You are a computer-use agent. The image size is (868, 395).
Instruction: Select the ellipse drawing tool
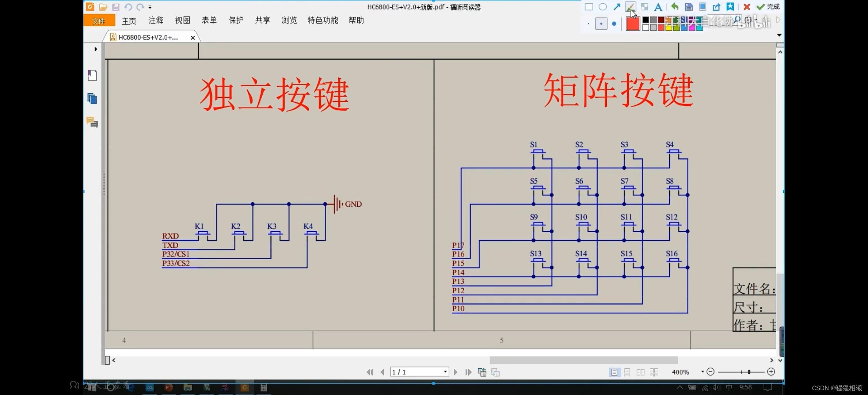603,7
